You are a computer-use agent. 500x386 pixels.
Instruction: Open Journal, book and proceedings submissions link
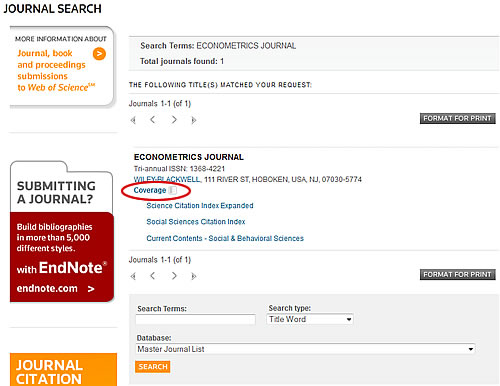click(x=56, y=70)
